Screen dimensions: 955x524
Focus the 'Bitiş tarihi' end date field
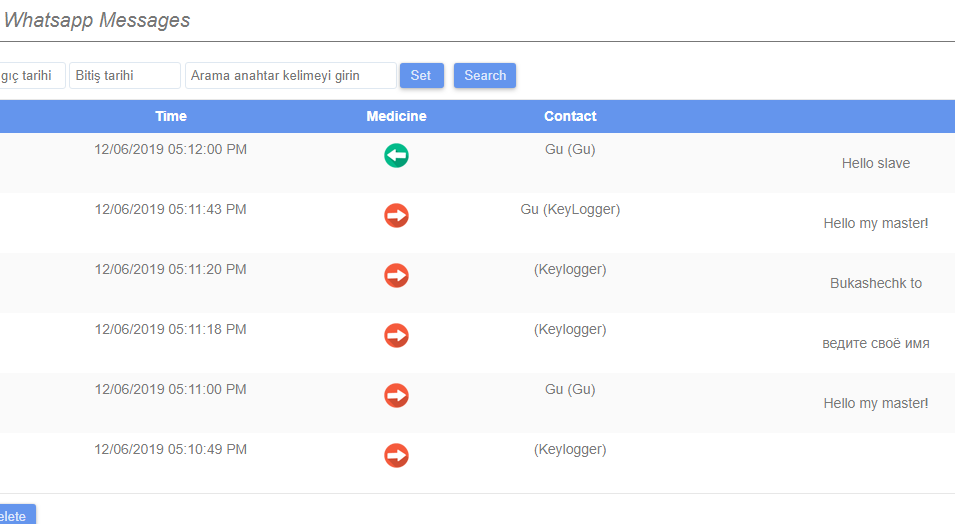click(x=124, y=76)
